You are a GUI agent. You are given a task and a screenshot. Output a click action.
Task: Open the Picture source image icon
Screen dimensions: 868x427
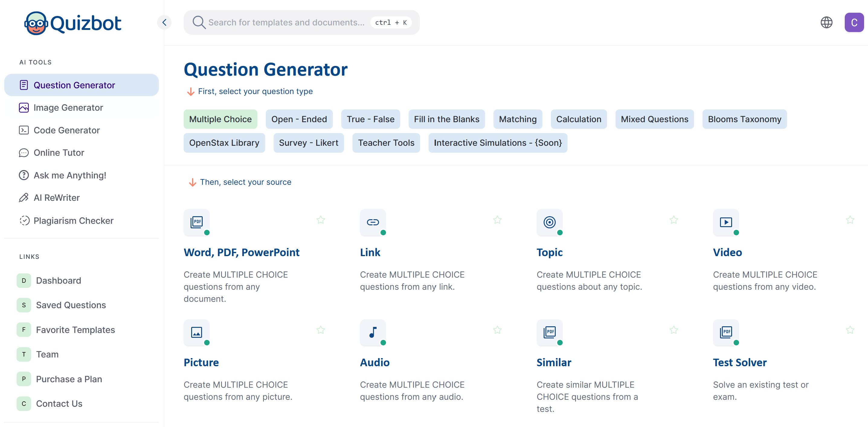click(x=196, y=332)
